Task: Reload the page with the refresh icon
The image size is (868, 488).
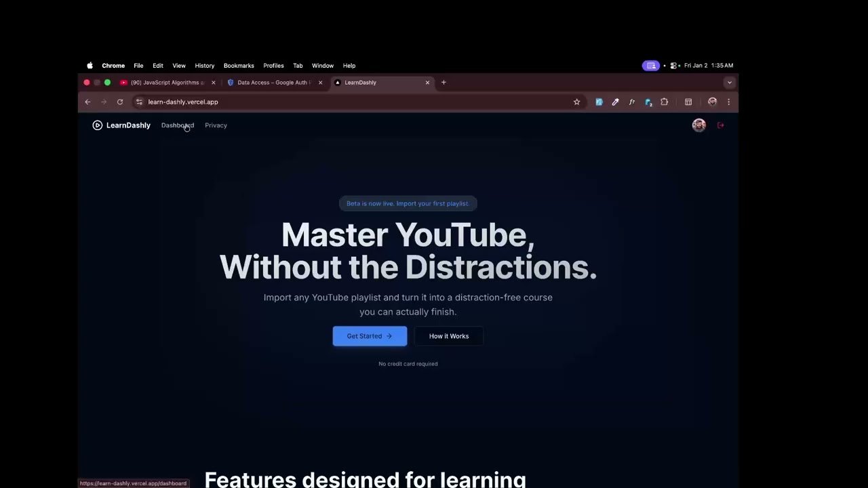Action: tap(120, 102)
